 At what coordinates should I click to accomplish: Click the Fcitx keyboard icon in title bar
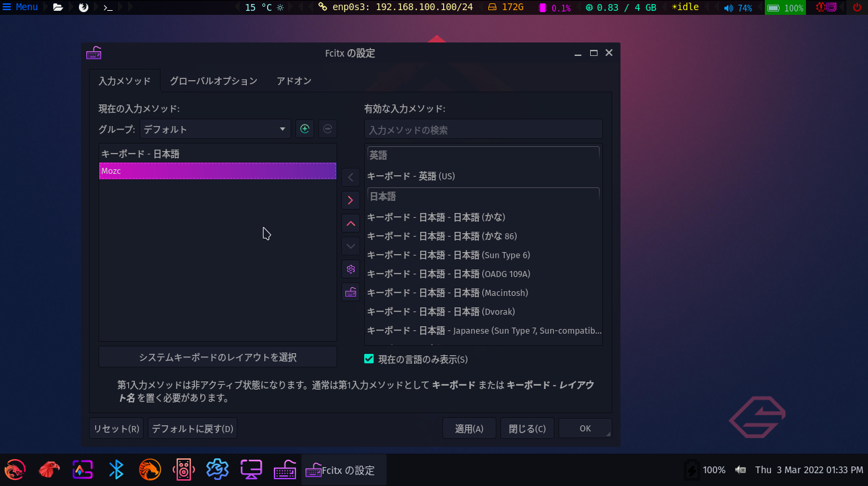[x=94, y=53]
